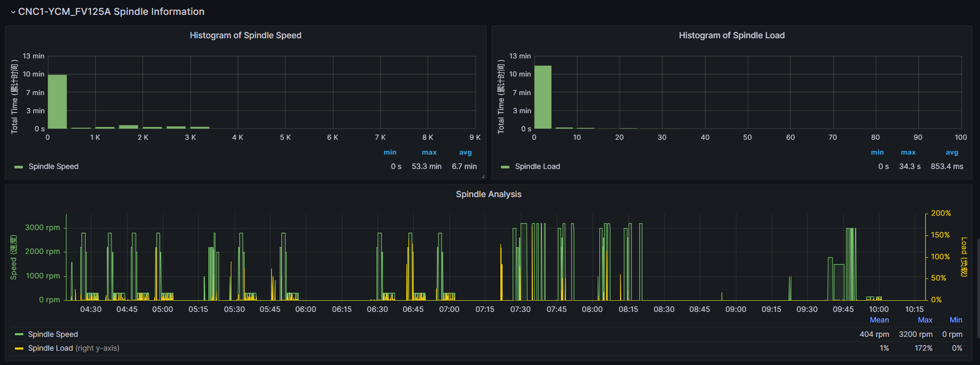Sort Spindle Analysis legend by Mean column
The height and width of the screenshot is (365, 980).
click(879, 320)
